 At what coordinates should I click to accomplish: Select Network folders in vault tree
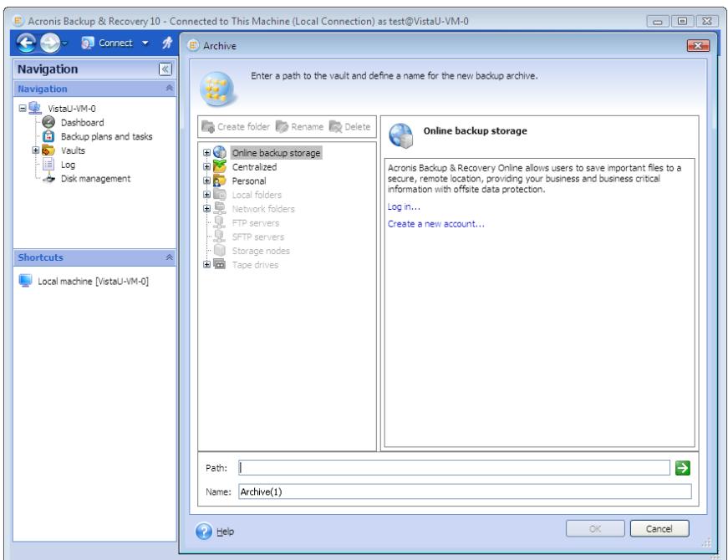coord(263,209)
